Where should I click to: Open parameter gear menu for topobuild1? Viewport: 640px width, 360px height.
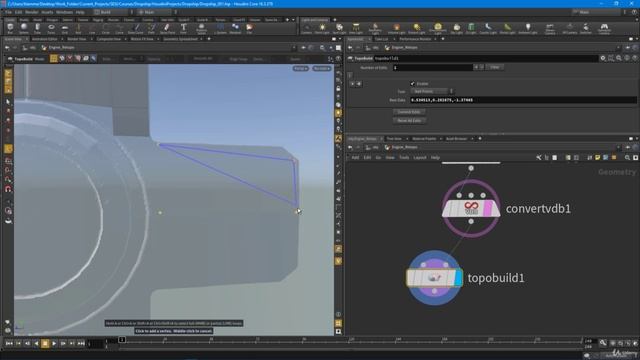point(603,58)
